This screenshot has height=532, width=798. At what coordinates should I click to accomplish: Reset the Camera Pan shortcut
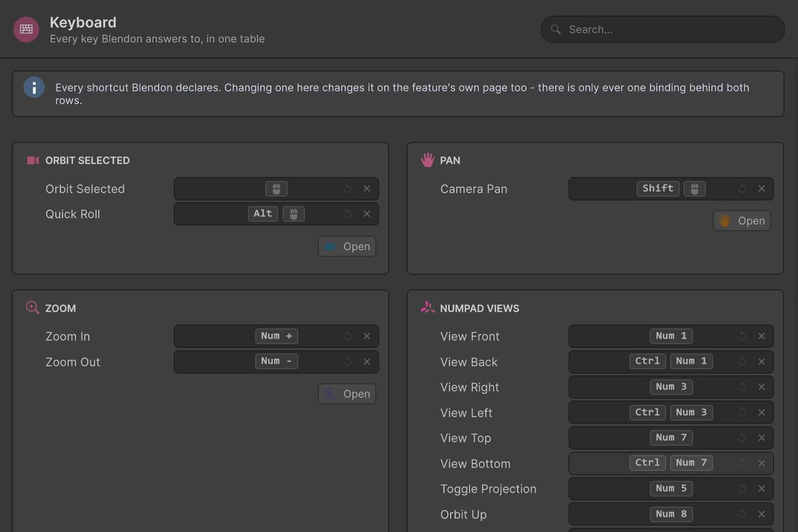coord(743,189)
